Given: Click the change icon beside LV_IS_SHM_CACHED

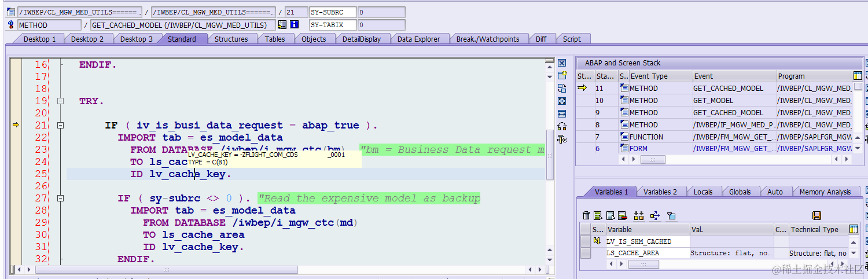Looking at the screenshot, I should (x=597, y=241).
